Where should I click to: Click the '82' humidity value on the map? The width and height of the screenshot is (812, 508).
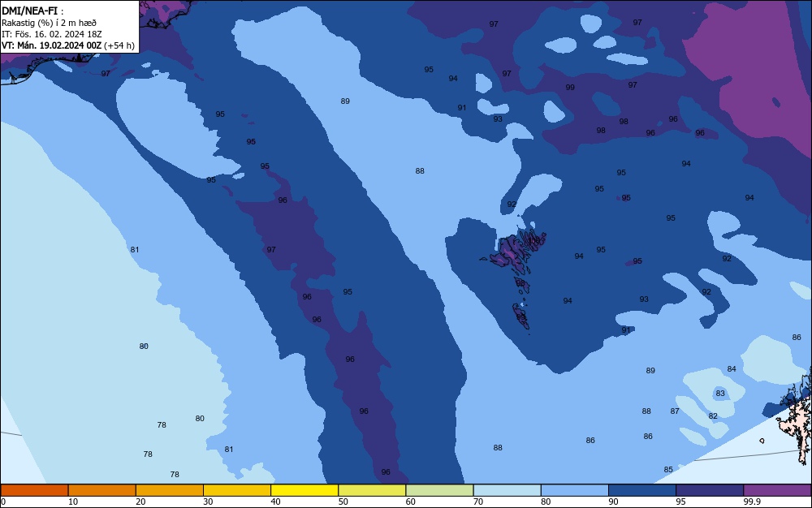coord(713,416)
